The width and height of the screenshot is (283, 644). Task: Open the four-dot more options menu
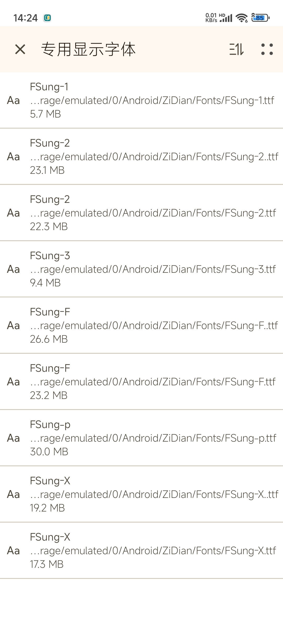point(267,49)
